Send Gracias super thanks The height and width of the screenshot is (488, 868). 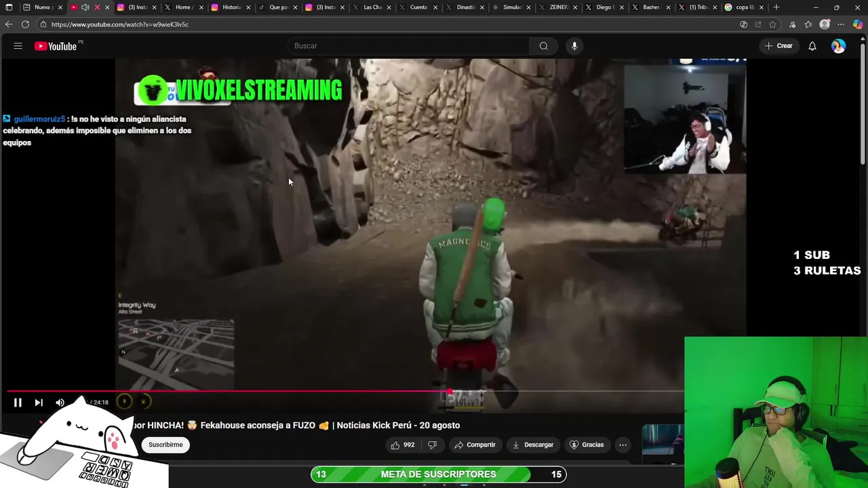[x=587, y=445]
